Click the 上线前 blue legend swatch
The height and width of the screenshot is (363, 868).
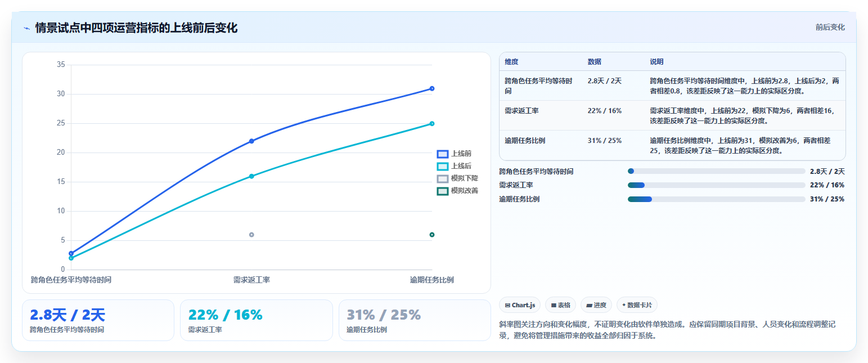click(443, 154)
